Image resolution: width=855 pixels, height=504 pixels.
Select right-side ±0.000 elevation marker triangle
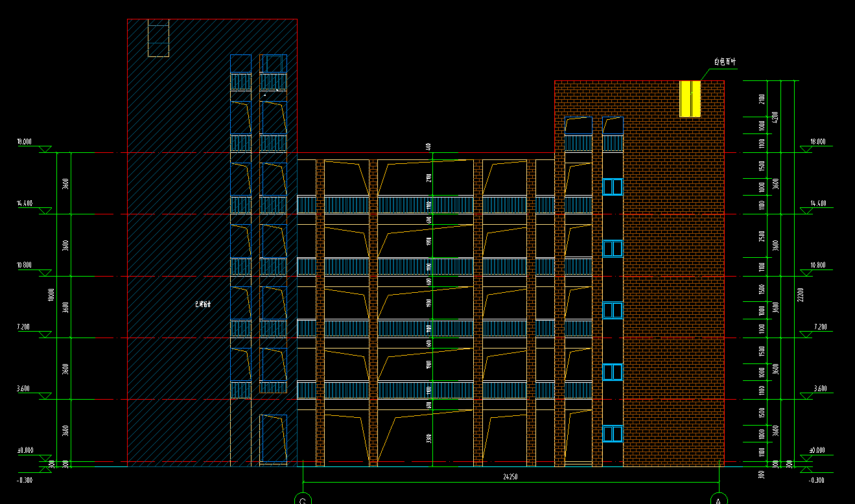pyautogui.click(x=806, y=458)
